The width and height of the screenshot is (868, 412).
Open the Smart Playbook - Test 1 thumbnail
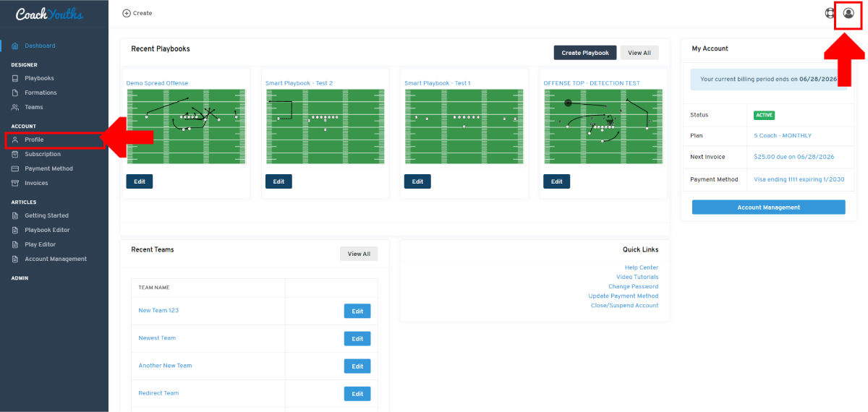coord(464,126)
